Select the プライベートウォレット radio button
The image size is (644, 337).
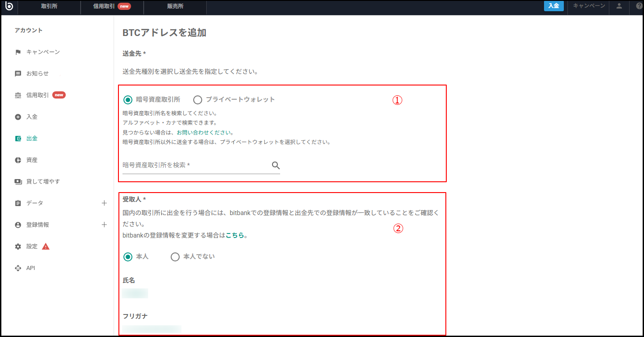point(198,99)
